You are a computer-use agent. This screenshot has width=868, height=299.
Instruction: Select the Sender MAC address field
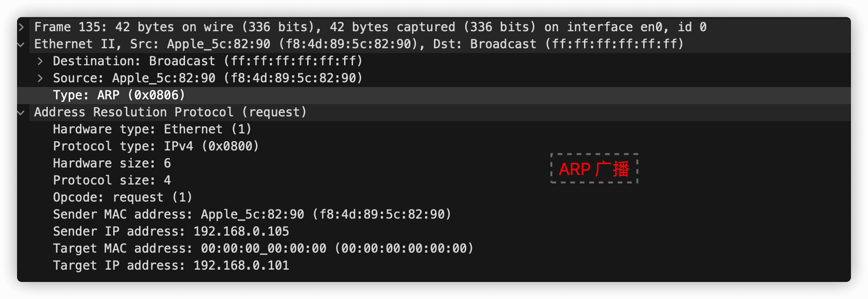point(252,215)
